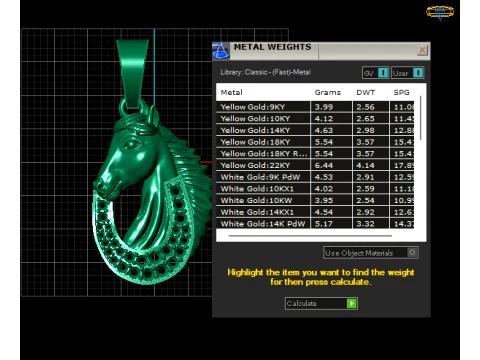
Task: Click the Grams column header
Action: [327, 92]
